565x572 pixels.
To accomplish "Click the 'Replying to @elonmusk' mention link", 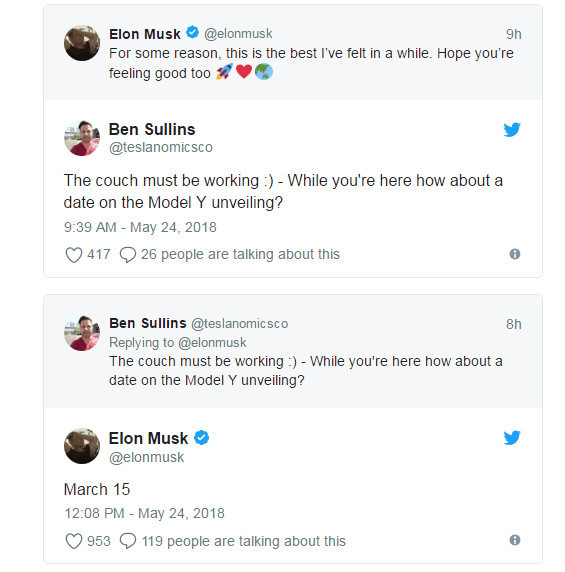I will [212, 343].
